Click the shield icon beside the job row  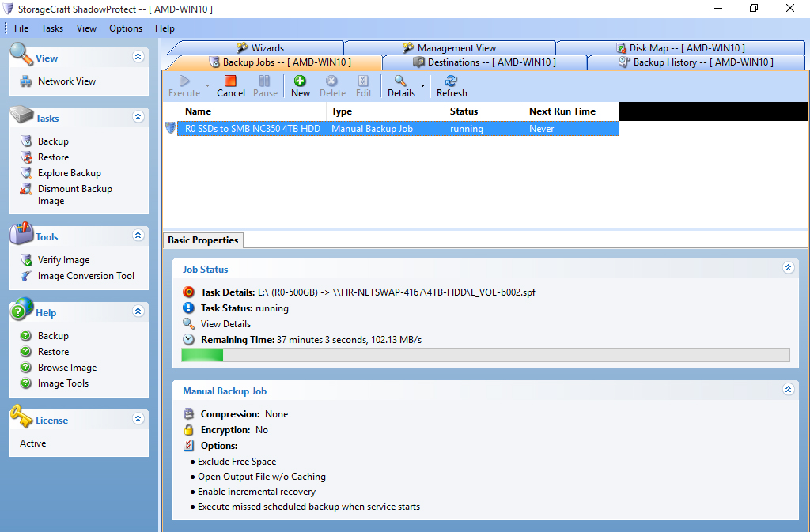tap(171, 127)
